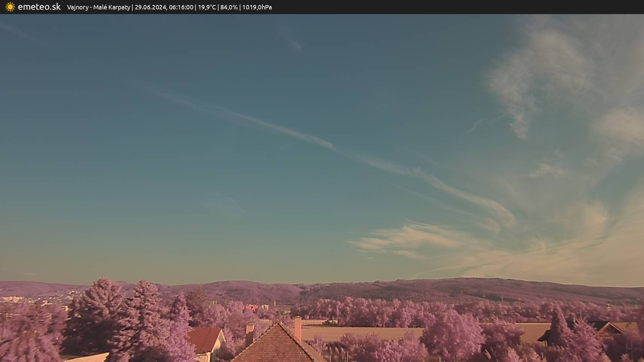The width and height of the screenshot is (644, 362).
Task: Select the 29.06.2024 date text
Action: pos(150,7)
